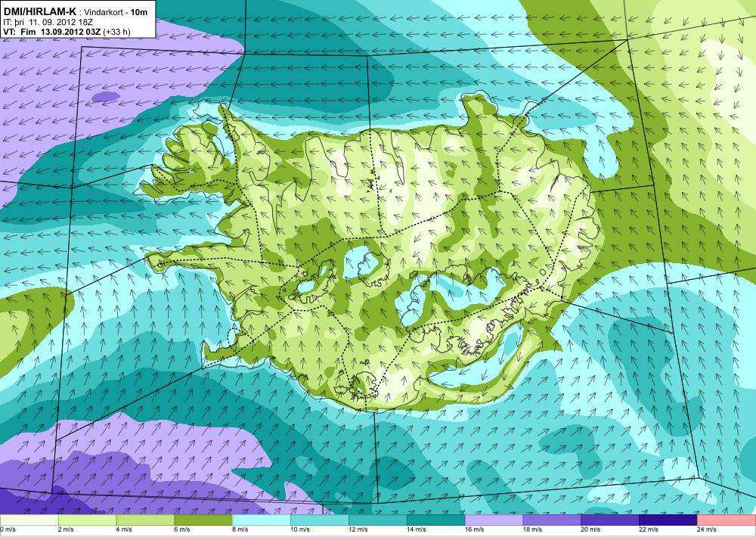The width and height of the screenshot is (756, 537).
Task: Select the "12 m/s" legend label
Action: 358,529
